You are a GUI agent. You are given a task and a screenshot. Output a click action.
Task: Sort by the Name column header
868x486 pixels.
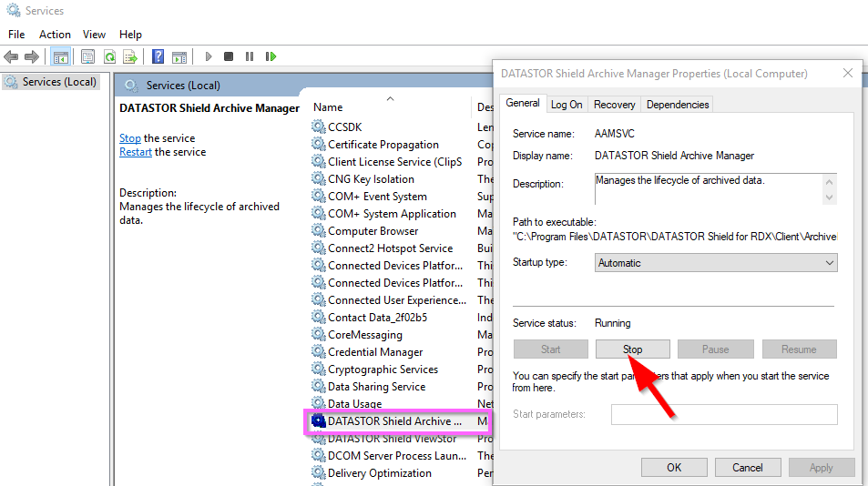pyautogui.click(x=328, y=107)
